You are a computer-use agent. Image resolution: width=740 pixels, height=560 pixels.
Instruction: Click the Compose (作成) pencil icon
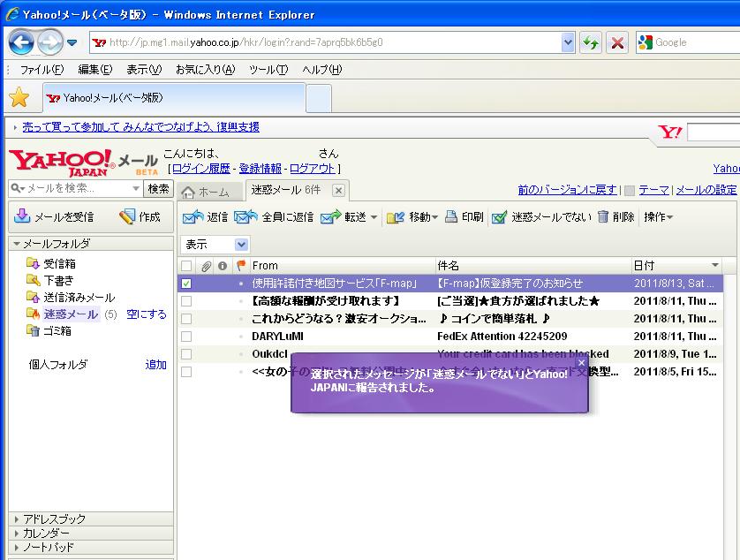point(127,216)
